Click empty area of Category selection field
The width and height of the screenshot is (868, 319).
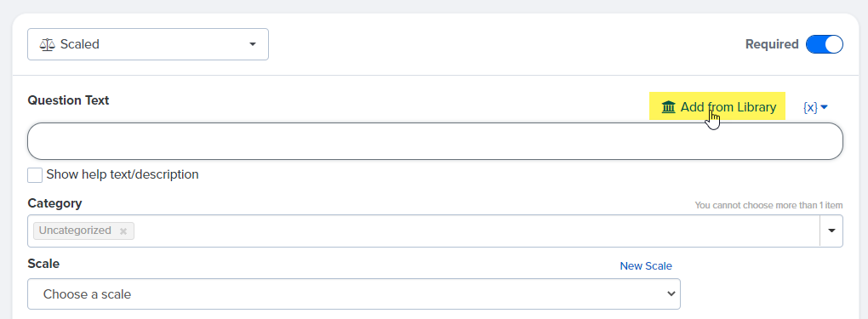tap(476, 231)
